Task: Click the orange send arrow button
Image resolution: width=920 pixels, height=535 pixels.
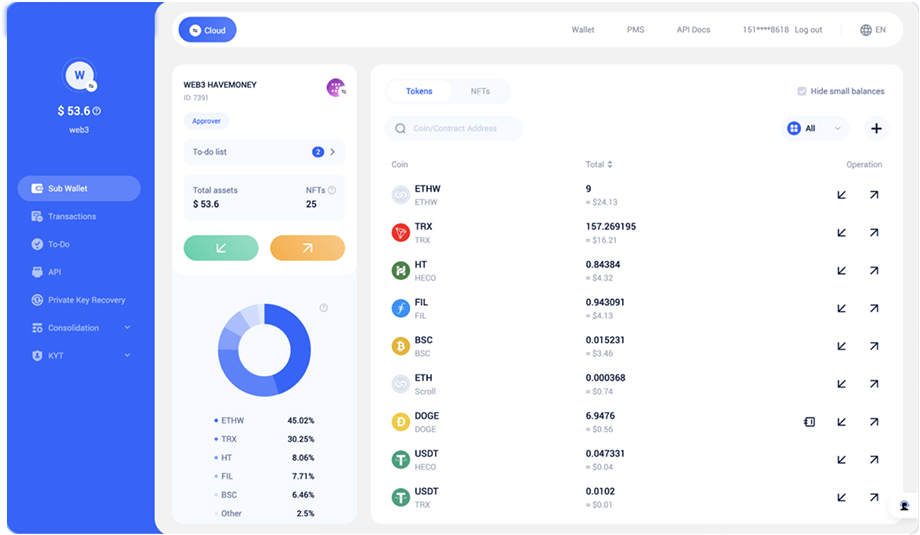Action: click(x=307, y=248)
